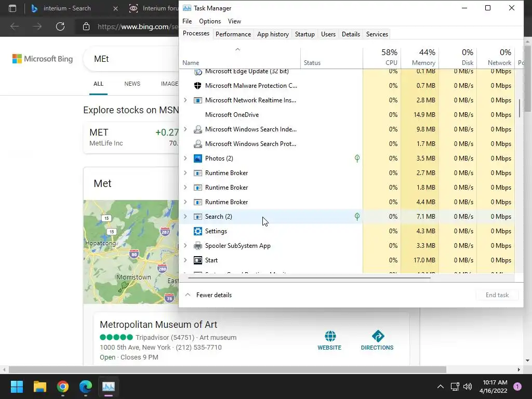
Task: Collapse Task Manager with Fewer details
Action: point(208,295)
